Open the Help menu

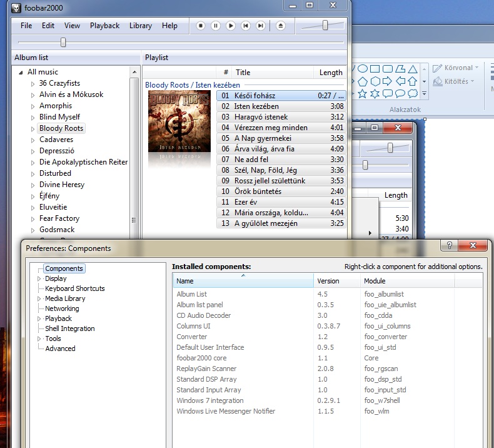coord(169,26)
